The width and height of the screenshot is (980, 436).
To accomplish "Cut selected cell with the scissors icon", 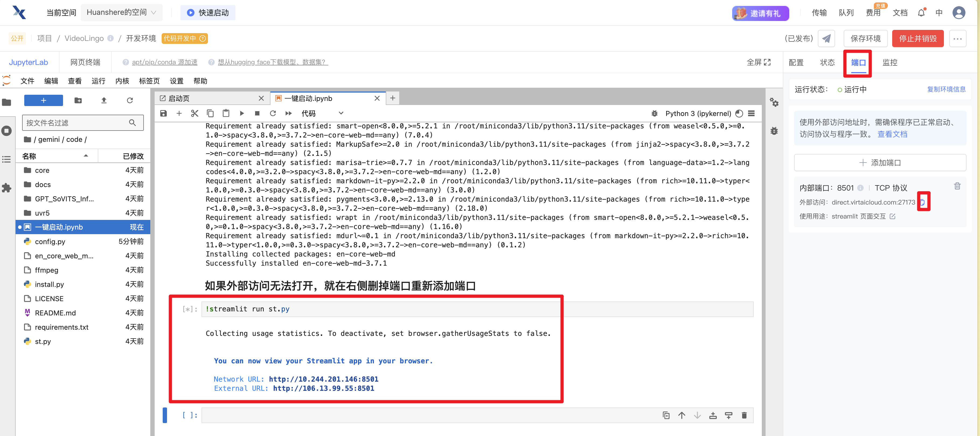I will click(194, 113).
